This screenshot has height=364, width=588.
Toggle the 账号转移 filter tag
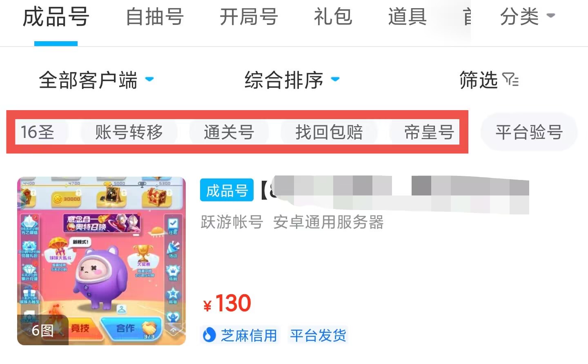point(129,132)
